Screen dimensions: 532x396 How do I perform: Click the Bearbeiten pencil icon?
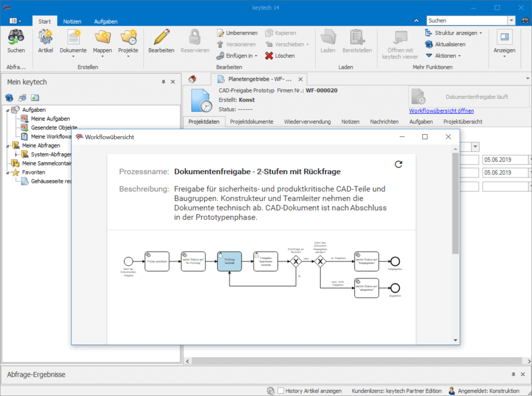tap(161, 37)
